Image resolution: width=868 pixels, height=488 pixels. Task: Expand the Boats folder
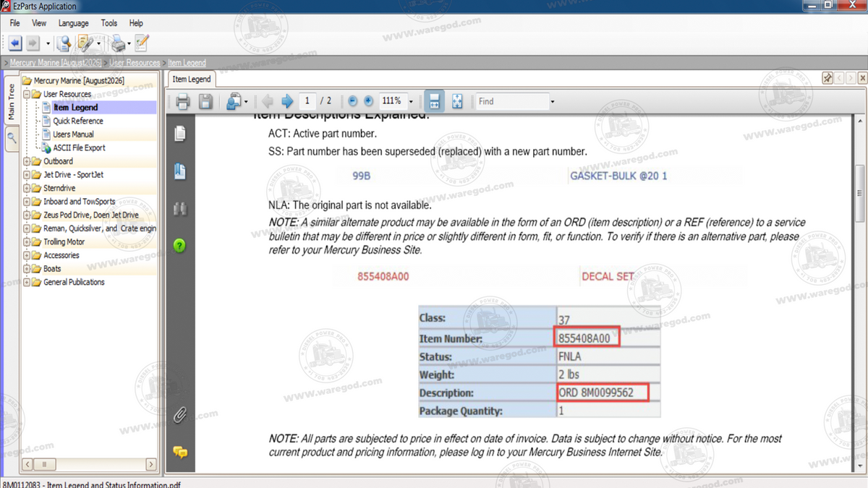tap(27, 268)
